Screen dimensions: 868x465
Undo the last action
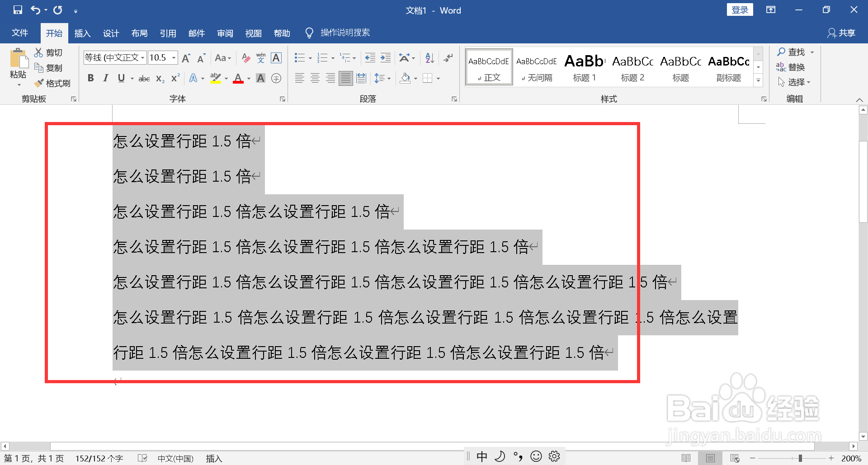(35, 10)
